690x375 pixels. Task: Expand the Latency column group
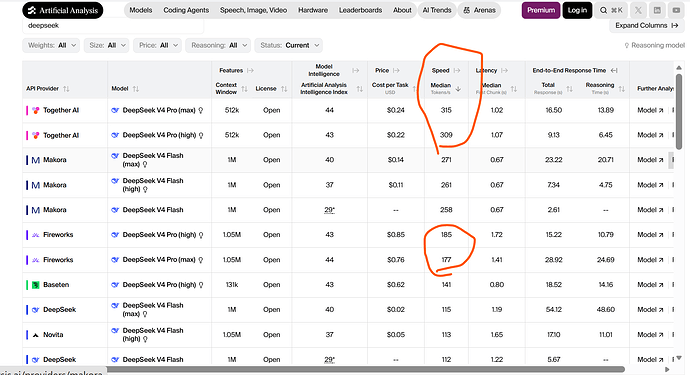(x=504, y=70)
